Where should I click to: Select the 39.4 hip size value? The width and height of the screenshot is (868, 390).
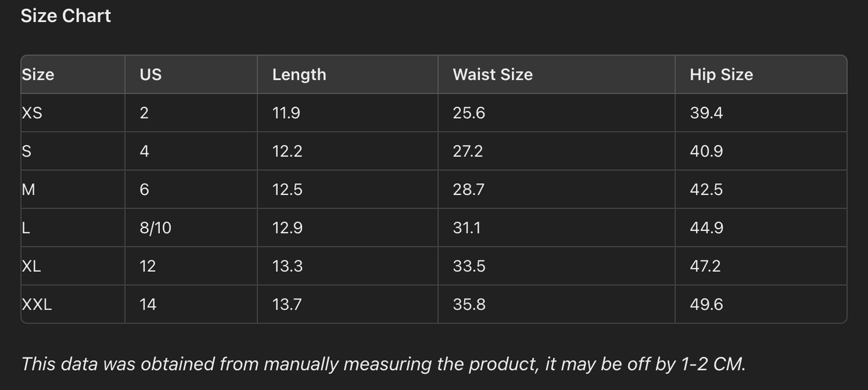pyautogui.click(x=706, y=113)
